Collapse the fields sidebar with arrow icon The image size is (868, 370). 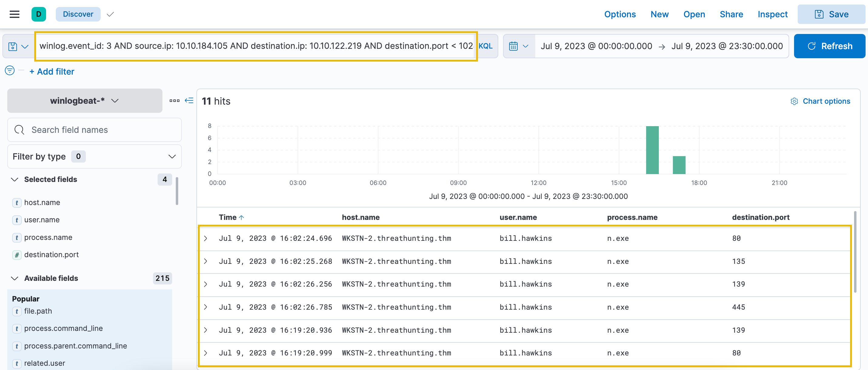[x=189, y=100]
